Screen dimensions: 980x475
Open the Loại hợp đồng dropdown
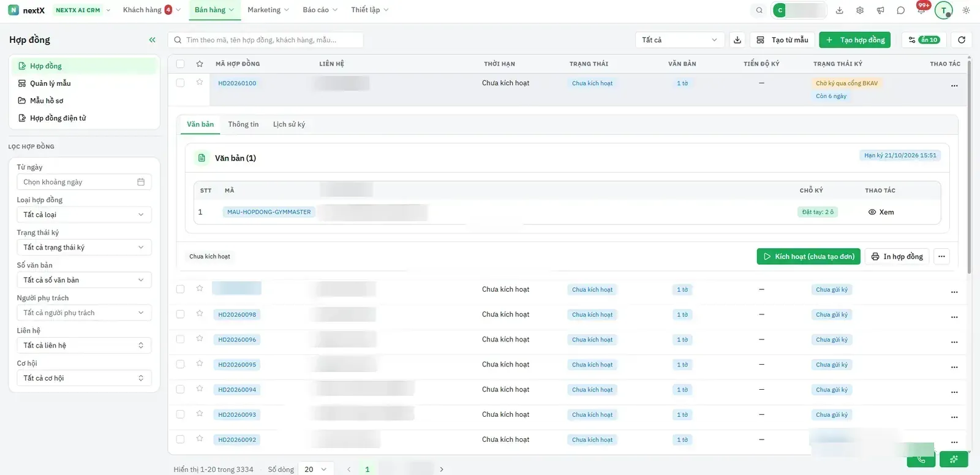coord(84,215)
